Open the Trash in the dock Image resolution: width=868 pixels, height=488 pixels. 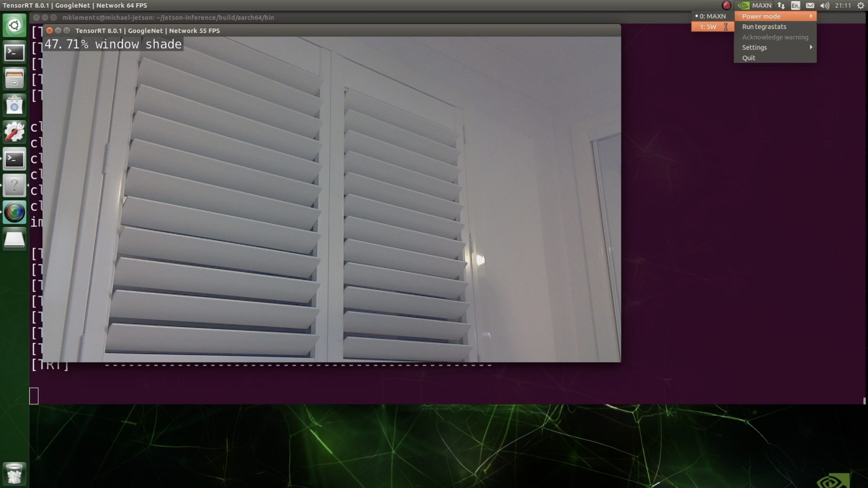14,473
